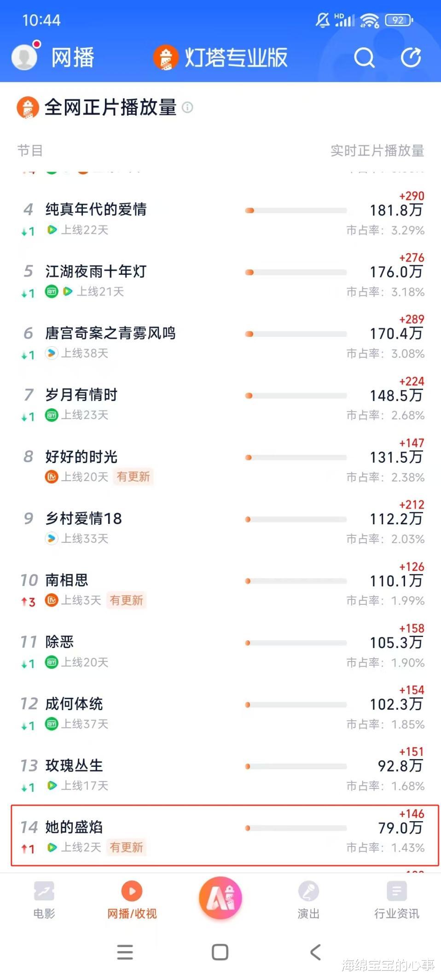
Task: Open the 乡村爱情18 entry
Action: 84,519
